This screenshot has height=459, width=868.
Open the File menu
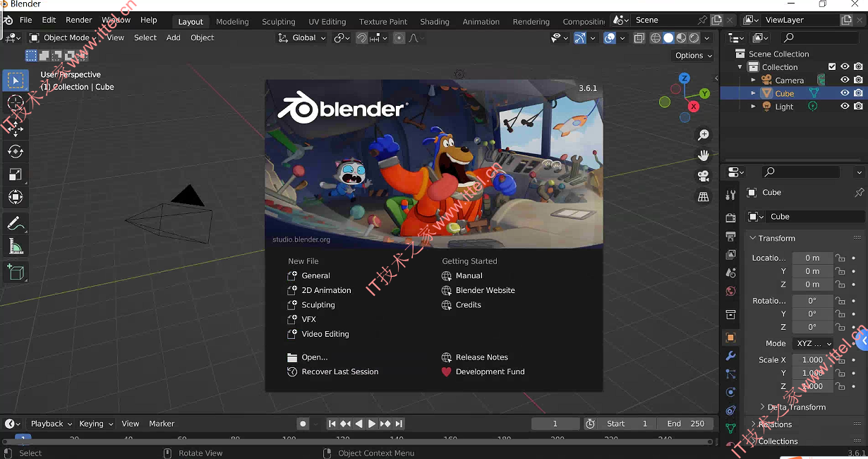pos(26,20)
